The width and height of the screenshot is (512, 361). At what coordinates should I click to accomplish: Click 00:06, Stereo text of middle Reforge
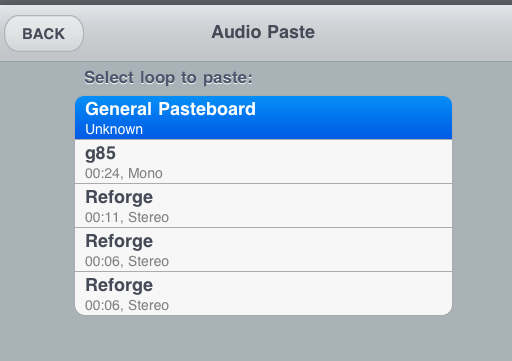pos(127,261)
